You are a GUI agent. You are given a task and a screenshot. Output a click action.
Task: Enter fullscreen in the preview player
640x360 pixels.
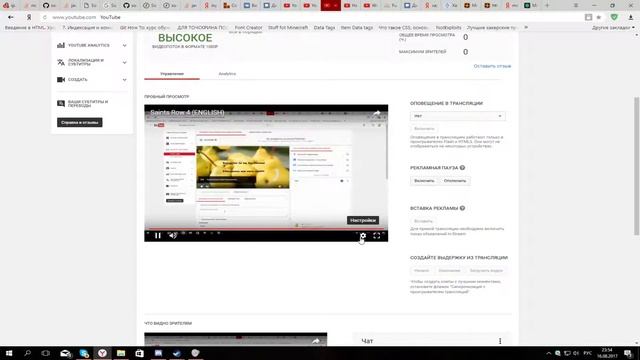377,236
